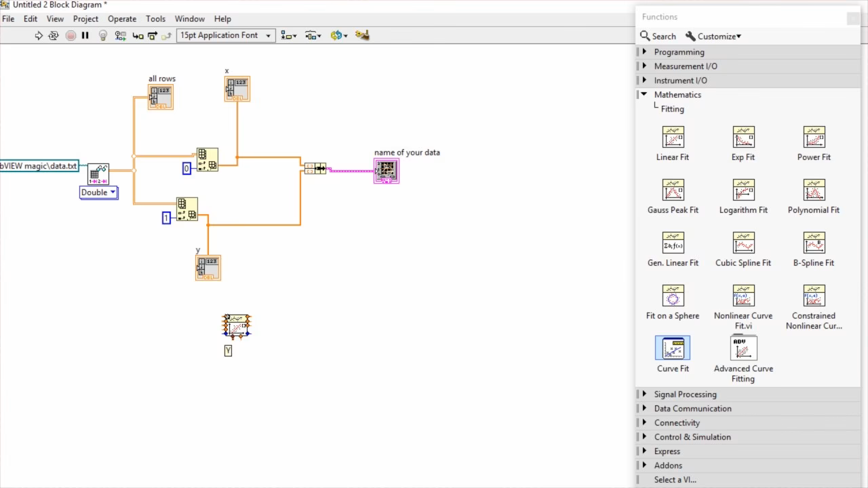Viewport: 868px width, 488px height.
Task: Toggle Highlight Execution with the light bulb
Action: tap(103, 35)
